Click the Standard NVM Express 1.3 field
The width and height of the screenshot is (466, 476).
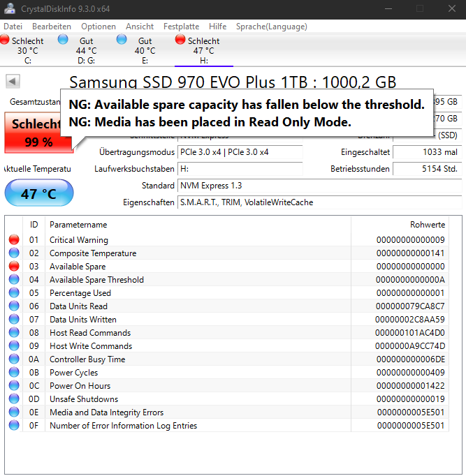(319, 186)
